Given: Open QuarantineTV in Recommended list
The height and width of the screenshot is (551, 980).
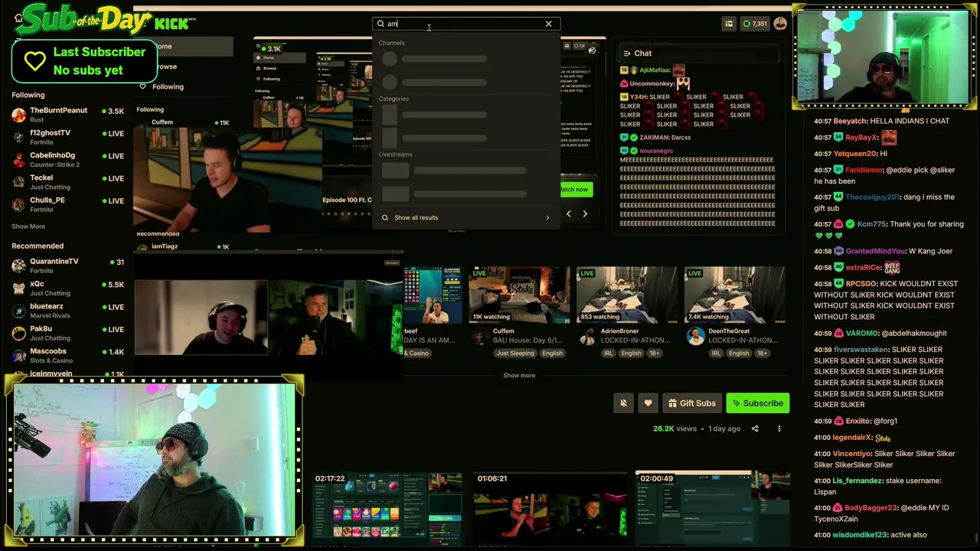Looking at the screenshot, I should [67, 266].
